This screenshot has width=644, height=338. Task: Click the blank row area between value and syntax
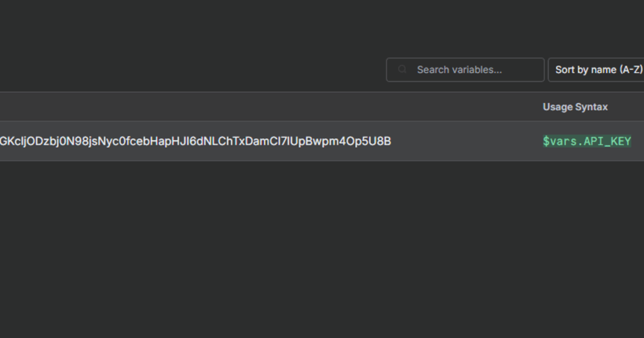(x=467, y=141)
